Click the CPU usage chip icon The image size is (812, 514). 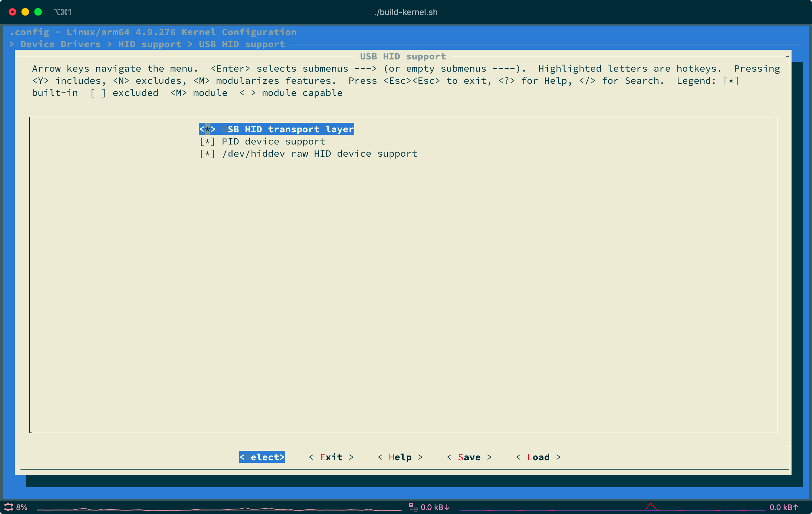tap(8, 507)
